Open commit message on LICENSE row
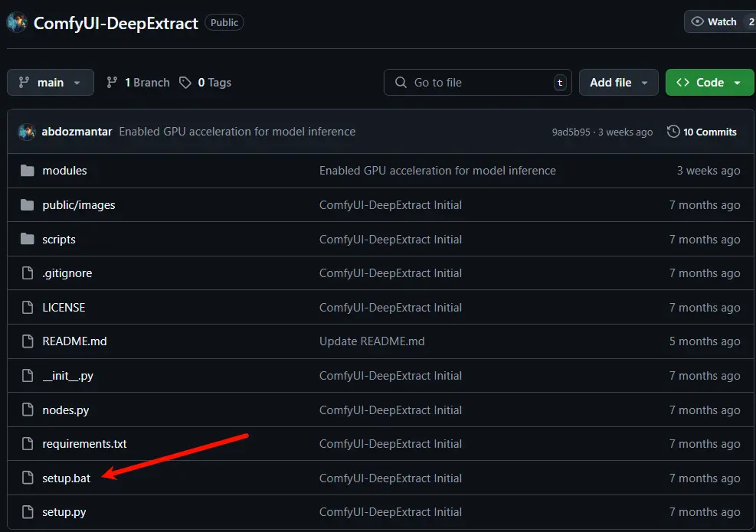The height and width of the screenshot is (532, 756). (x=391, y=308)
